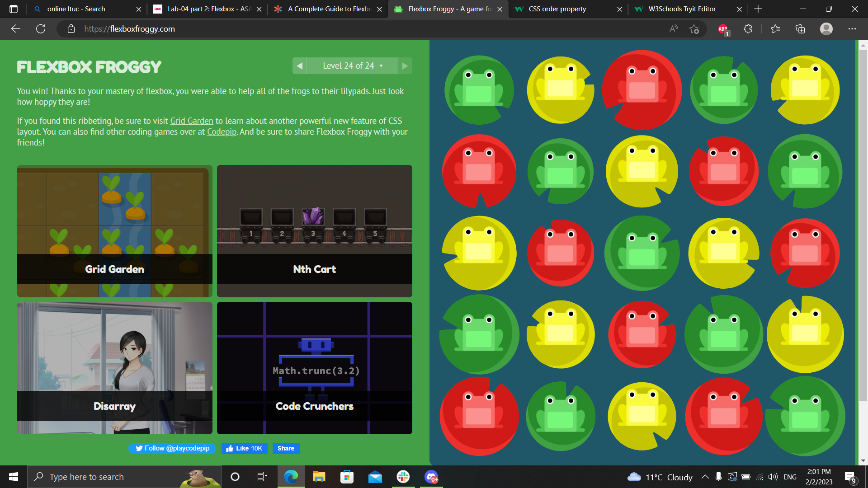
Task: Toggle the microphone icon in the system tray
Action: [719, 477]
